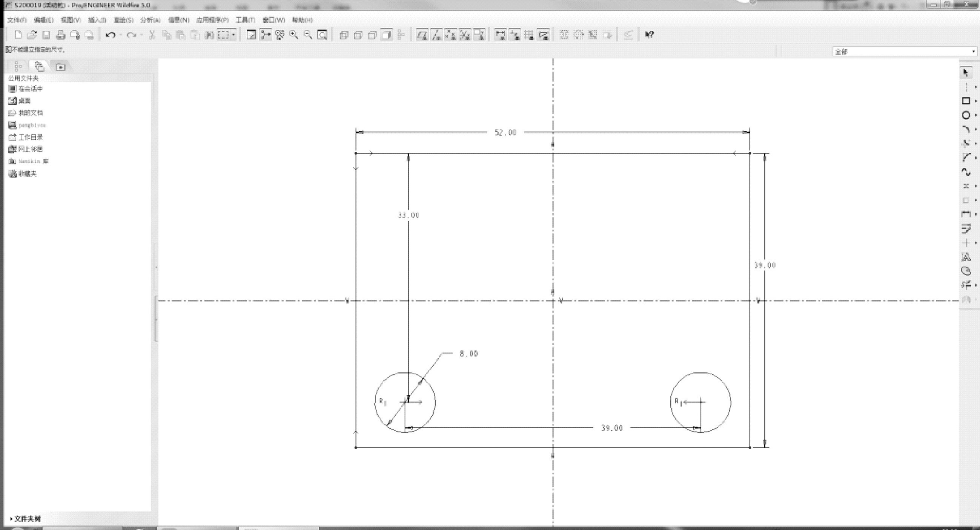The image size is (980, 530).
Task: Click the context help pointer icon
Action: tap(650, 35)
